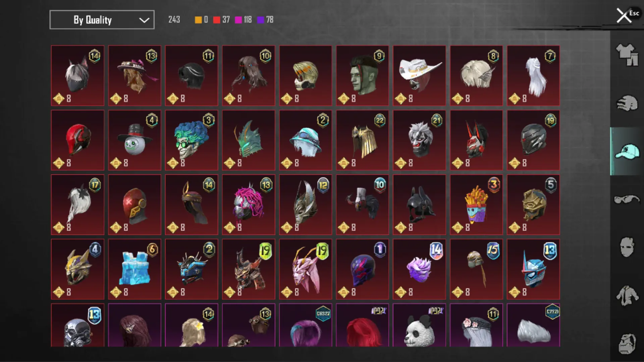The height and width of the screenshot is (362, 644).
Task: Filter by purple quality swatch showing 78
Action: pos(265,20)
